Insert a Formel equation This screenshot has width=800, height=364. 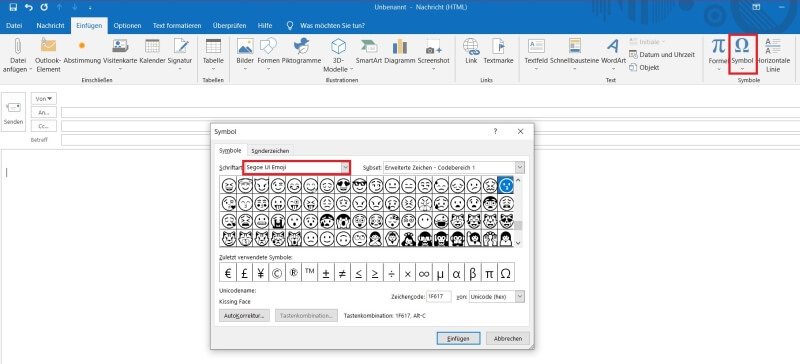pos(718,54)
